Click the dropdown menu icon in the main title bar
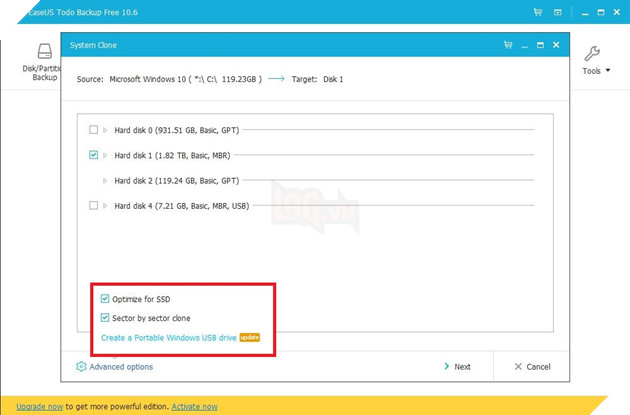This screenshot has height=415, width=630. coord(558,12)
